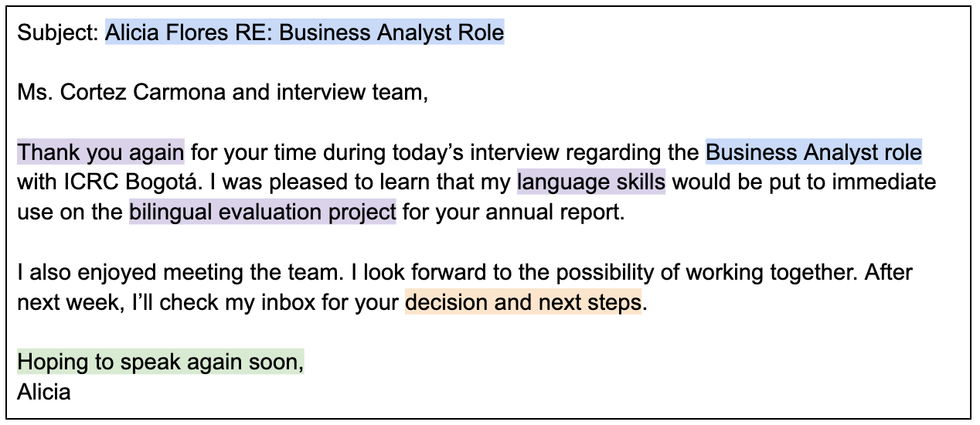Click the word "immediate" in first paragraph

click(x=886, y=183)
